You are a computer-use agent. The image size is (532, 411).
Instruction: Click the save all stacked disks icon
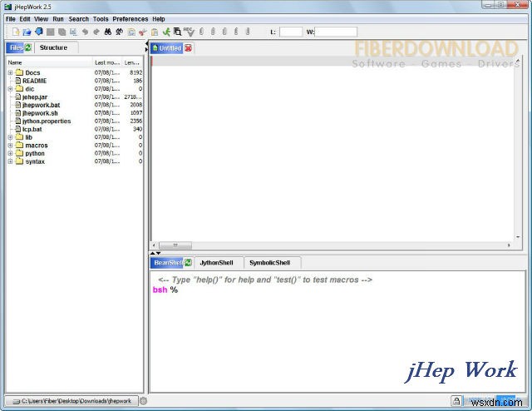point(62,32)
